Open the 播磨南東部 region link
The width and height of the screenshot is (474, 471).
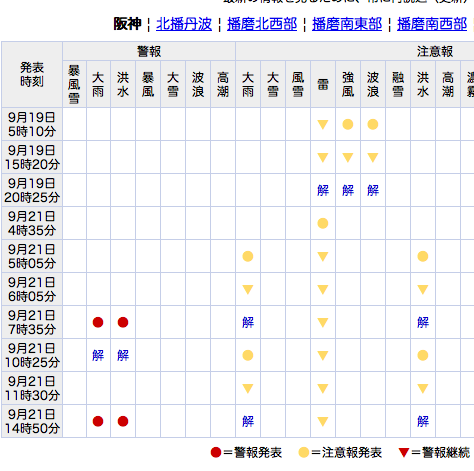click(347, 24)
